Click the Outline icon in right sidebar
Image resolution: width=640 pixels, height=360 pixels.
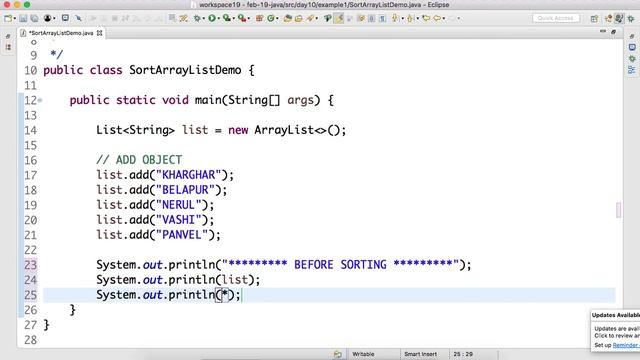point(632,70)
